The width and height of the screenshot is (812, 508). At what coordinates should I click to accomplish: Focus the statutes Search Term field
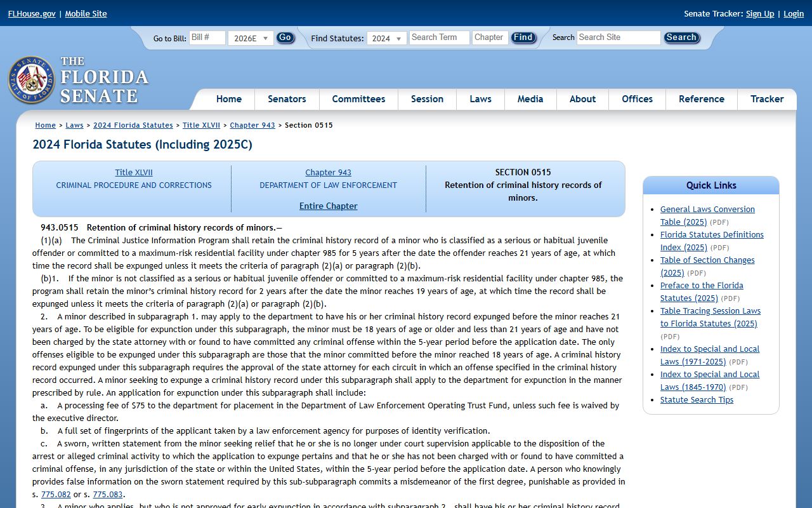click(439, 37)
